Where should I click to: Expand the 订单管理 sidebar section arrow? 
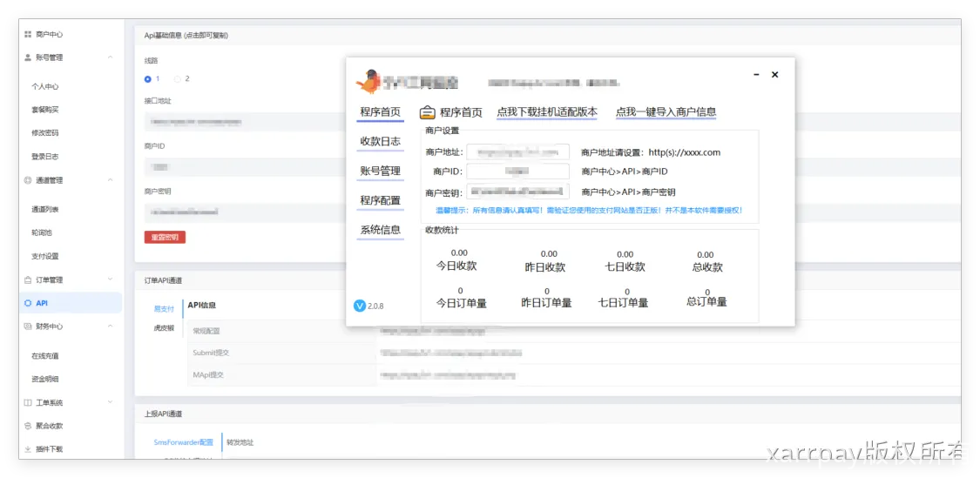110,279
